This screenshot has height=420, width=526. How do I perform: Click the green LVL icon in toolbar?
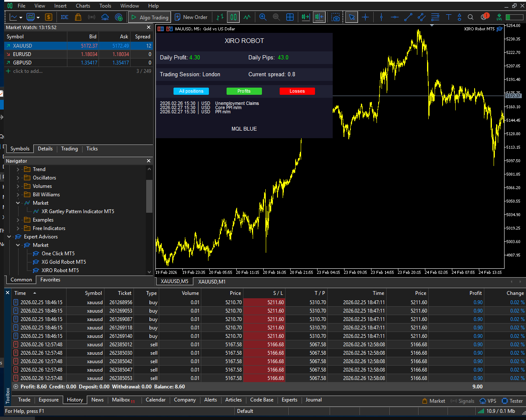click(499, 17)
